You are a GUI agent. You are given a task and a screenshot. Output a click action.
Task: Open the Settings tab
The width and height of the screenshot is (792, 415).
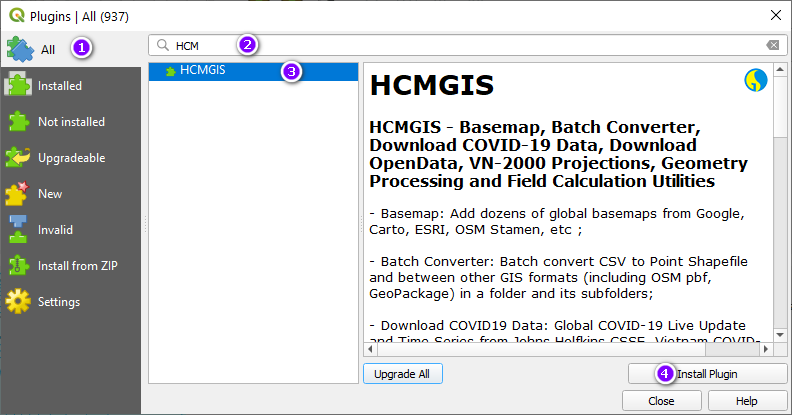tap(71, 301)
